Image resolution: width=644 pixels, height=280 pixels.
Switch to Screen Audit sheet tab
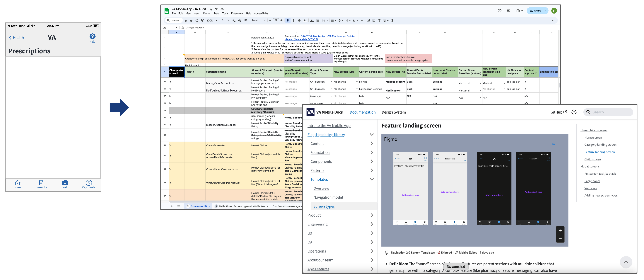click(x=199, y=206)
